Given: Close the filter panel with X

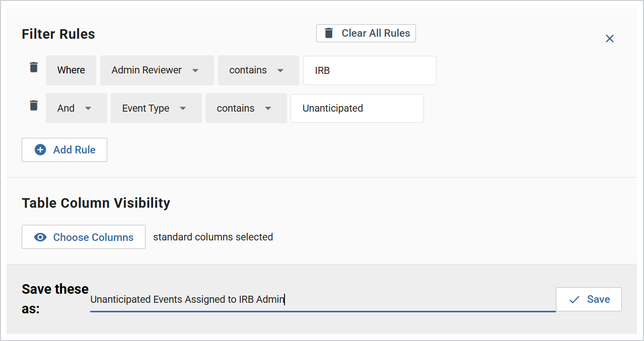Looking at the screenshot, I should coord(609,39).
